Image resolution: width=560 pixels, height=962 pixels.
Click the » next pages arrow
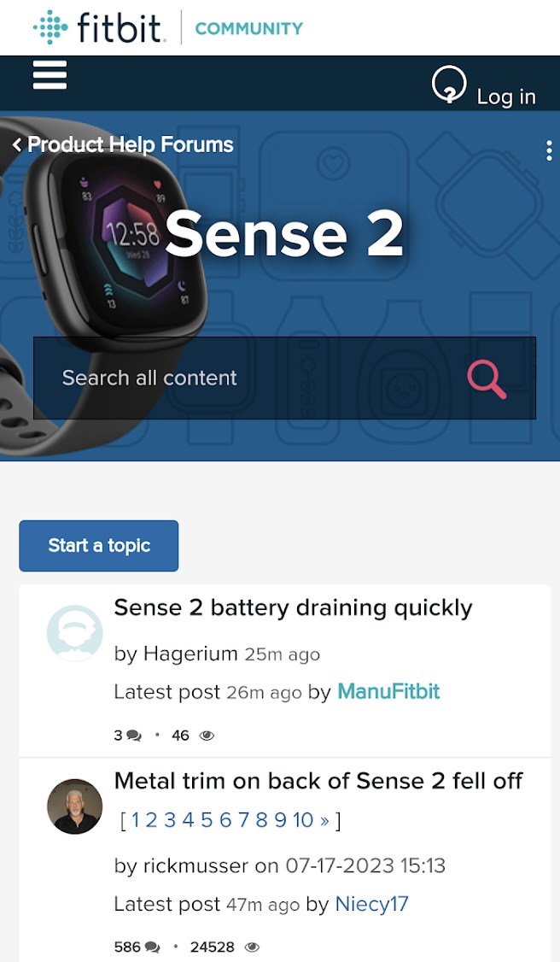coord(324,820)
